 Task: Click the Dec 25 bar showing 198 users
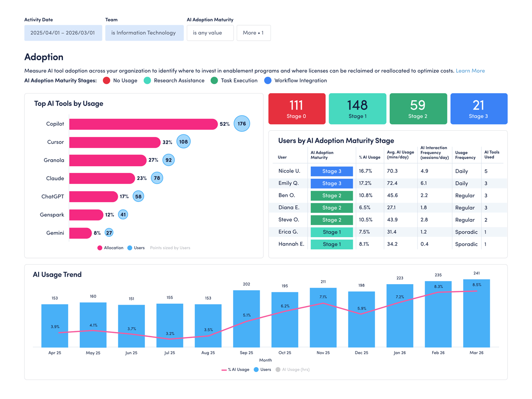pos(362,319)
